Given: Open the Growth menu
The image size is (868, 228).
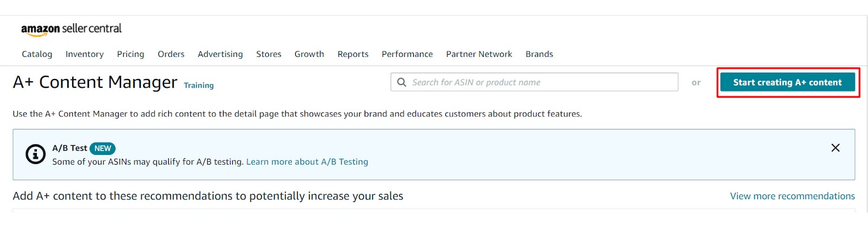Looking at the screenshot, I should point(309,54).
